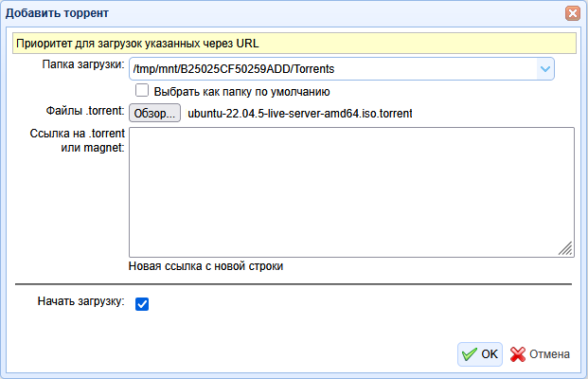Enable Выбрать как папку по умолчанию checkbox
Screen dimensions: 588x379
pos(142,92)
